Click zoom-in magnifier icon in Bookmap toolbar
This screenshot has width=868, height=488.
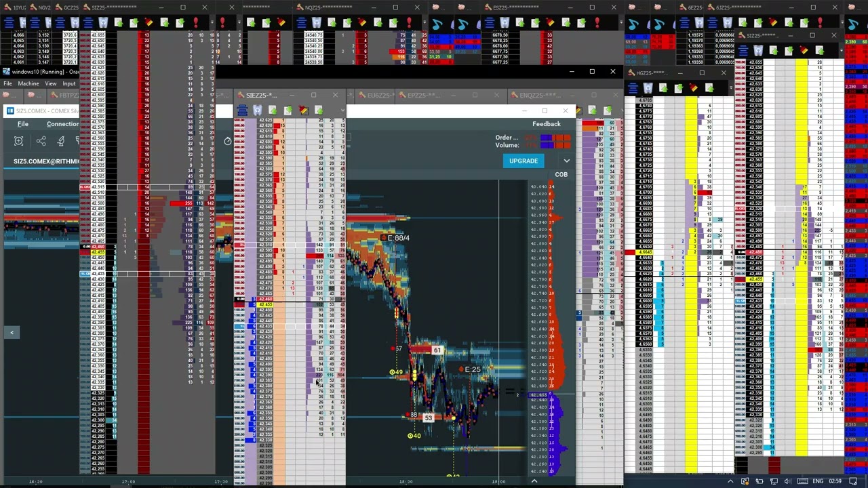click(18, 141)
